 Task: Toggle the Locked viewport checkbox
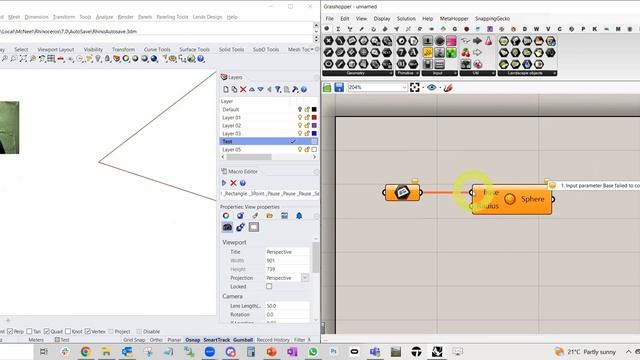coord(269,286)
